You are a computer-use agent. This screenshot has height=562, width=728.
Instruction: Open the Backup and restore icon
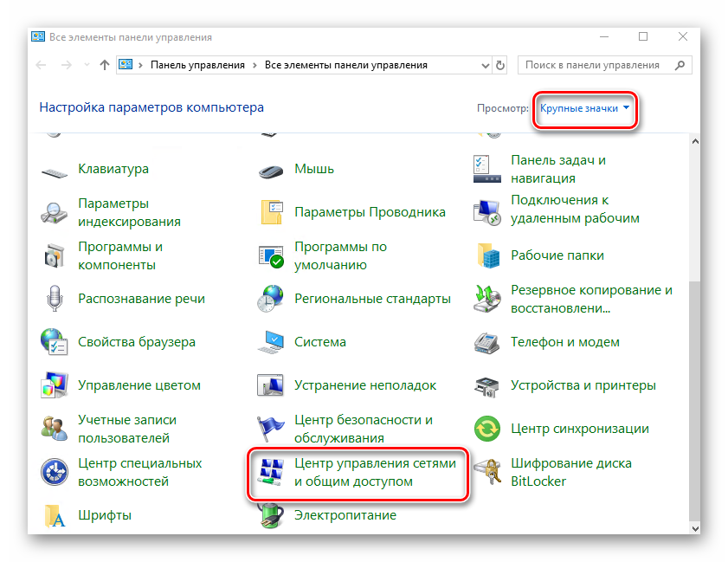point(487,299)
